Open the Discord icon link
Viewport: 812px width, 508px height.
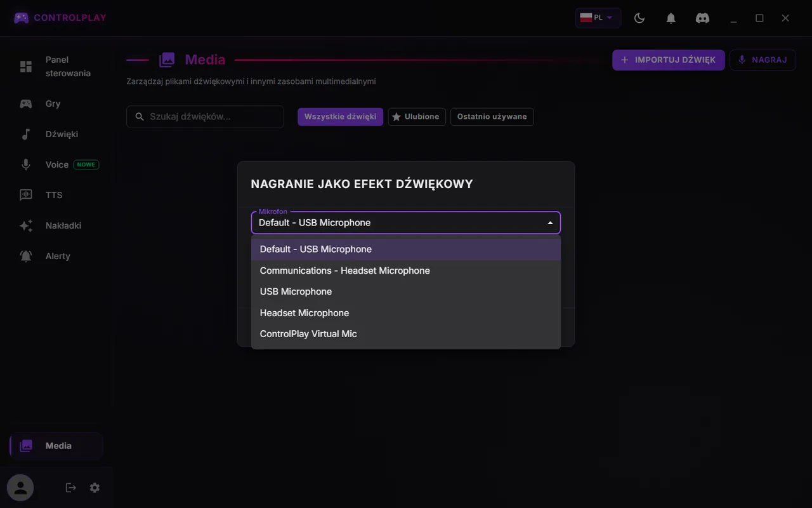[x=702, y=18]
